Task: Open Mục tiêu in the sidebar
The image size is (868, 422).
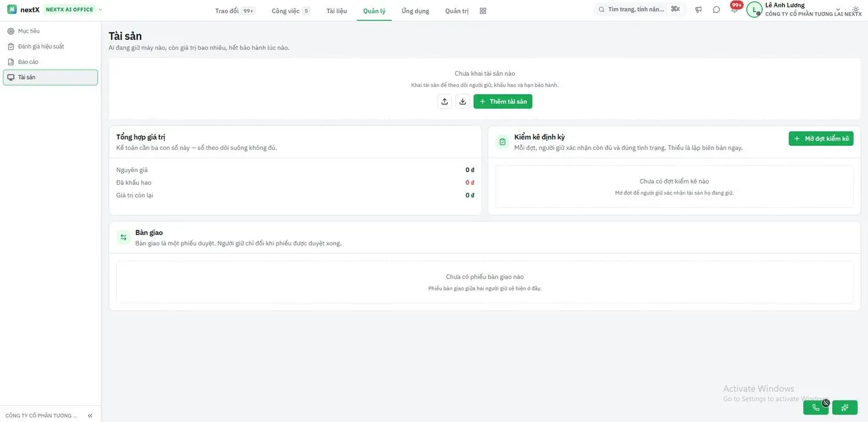Action: tap(50, 31)
